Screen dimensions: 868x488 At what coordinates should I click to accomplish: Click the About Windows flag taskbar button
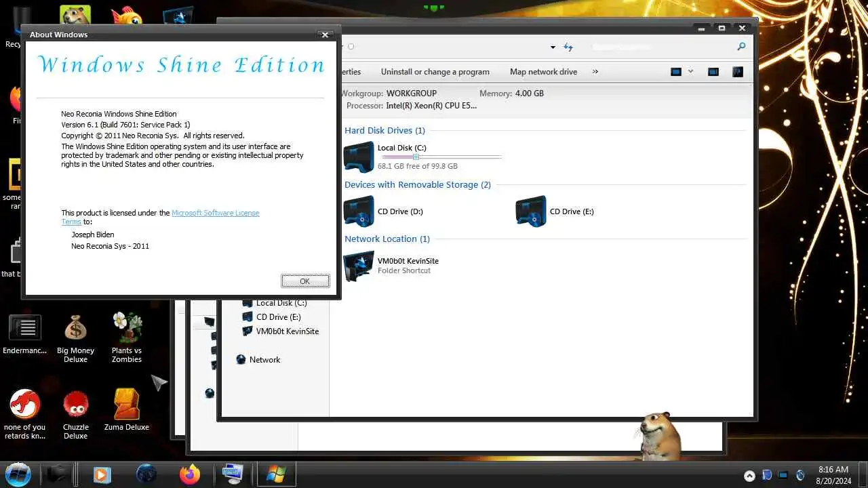click(x=276, y=474)
